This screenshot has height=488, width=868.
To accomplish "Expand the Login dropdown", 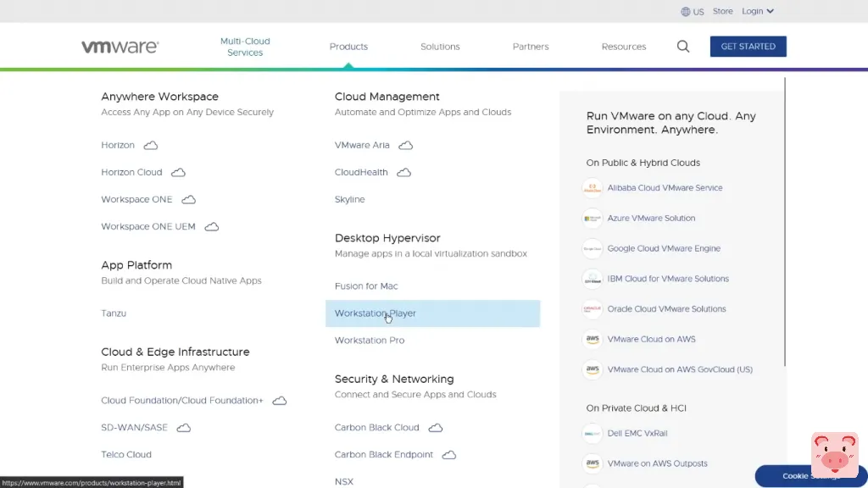I will (x=757, y=12).
